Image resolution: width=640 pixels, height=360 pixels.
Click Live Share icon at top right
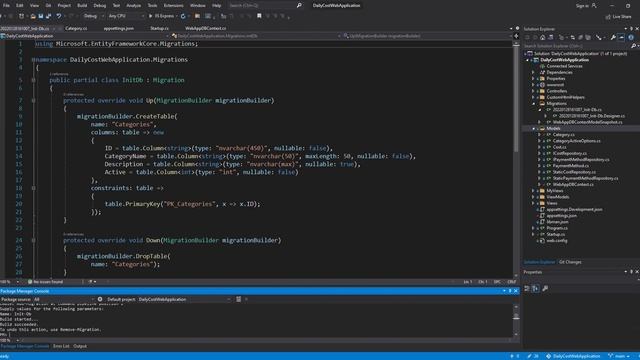608,17
